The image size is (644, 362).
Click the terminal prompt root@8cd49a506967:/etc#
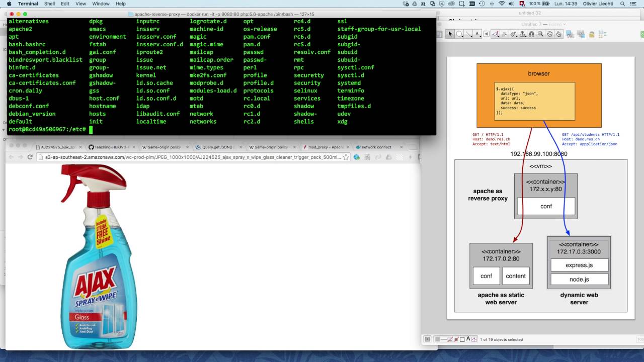tap(47, 129)
